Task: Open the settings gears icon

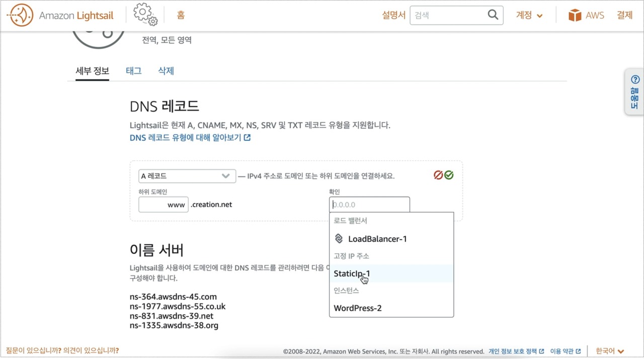Action: point(145,15)
